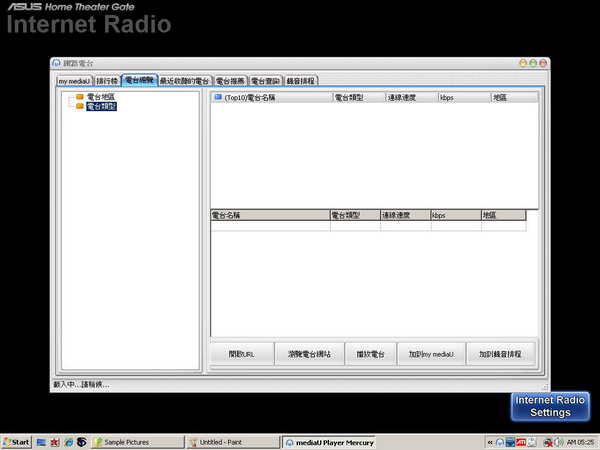Select the 電台地區 tree item
The height and width of the screenshot is (450, 600).
(x=101, y=97)
